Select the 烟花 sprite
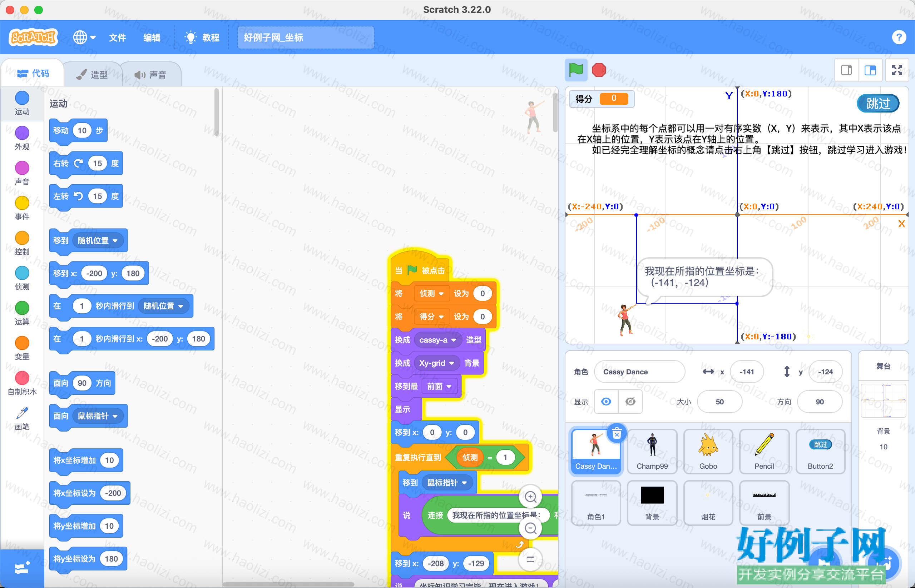 pyautogui.click(x=708, y=503)
